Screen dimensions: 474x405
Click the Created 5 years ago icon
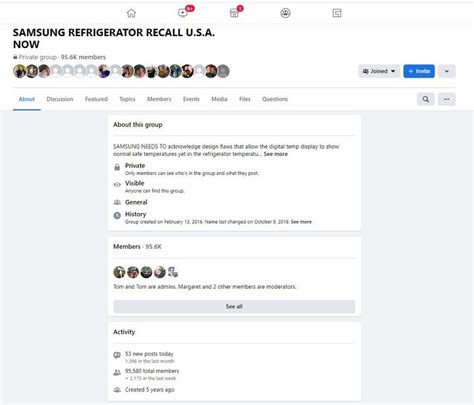click(x=117, y=390)
